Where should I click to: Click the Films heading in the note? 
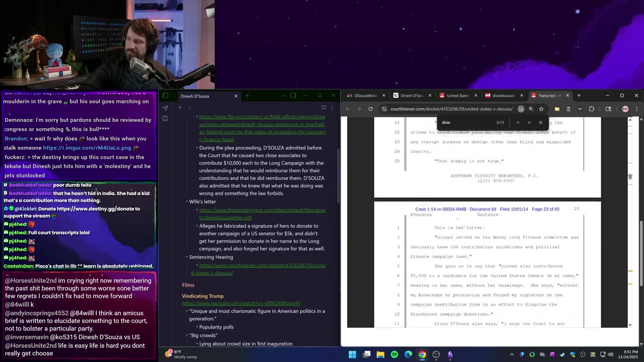coord(188,285)
